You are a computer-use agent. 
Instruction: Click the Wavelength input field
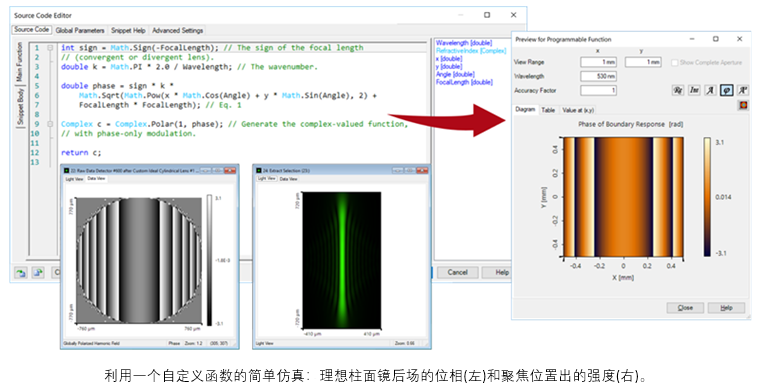[598, 76]
